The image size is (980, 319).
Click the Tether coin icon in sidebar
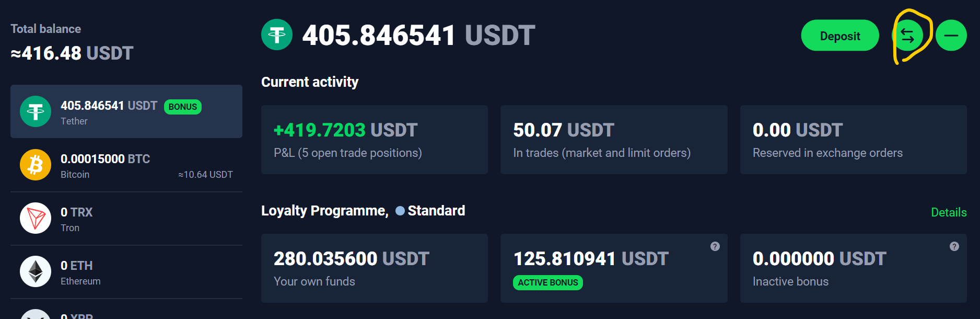coord(36,111)
